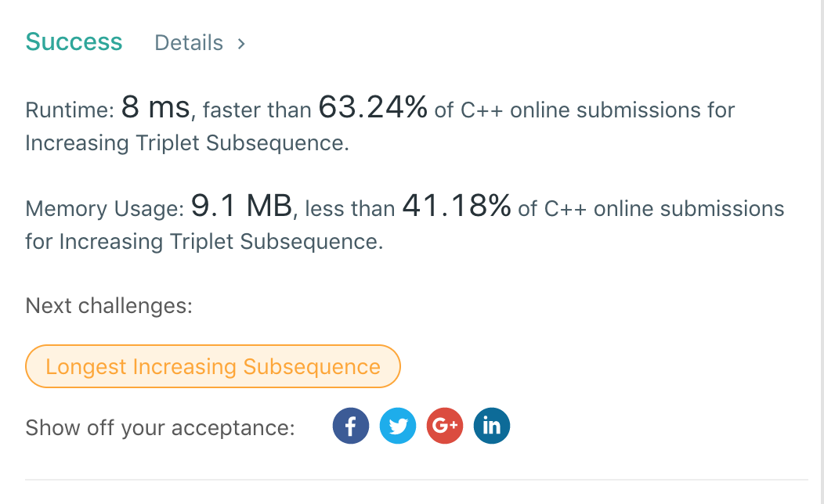The height and width of the screenshot is (504, 824).
Task: Click the Show off your acceptance label
Action: [160, 428]
